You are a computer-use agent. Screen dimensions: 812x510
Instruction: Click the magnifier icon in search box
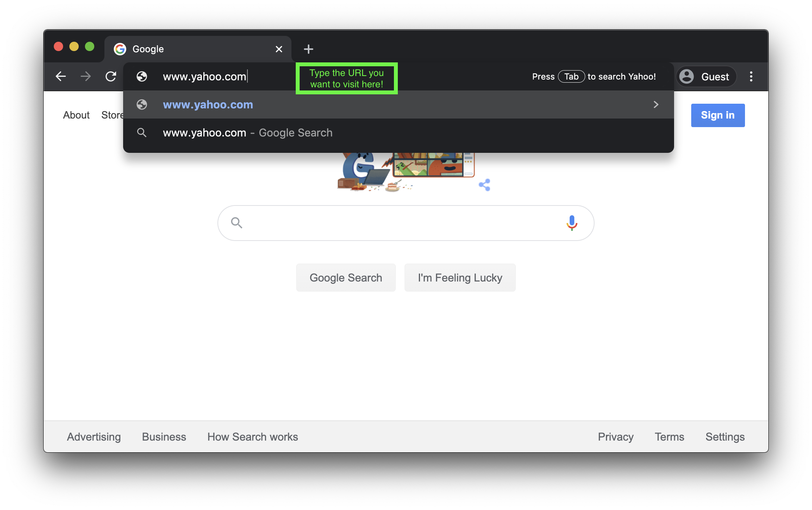click(237, 223)
